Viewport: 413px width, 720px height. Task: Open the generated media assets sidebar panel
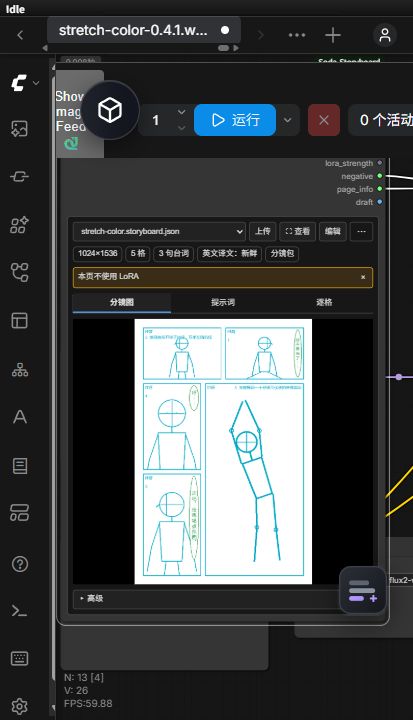click(19, 129)
